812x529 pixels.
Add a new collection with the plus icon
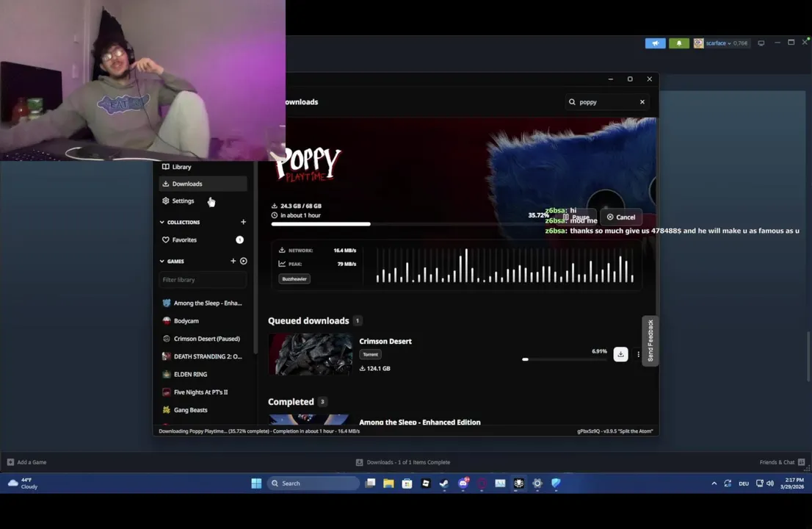pos(244,222)
